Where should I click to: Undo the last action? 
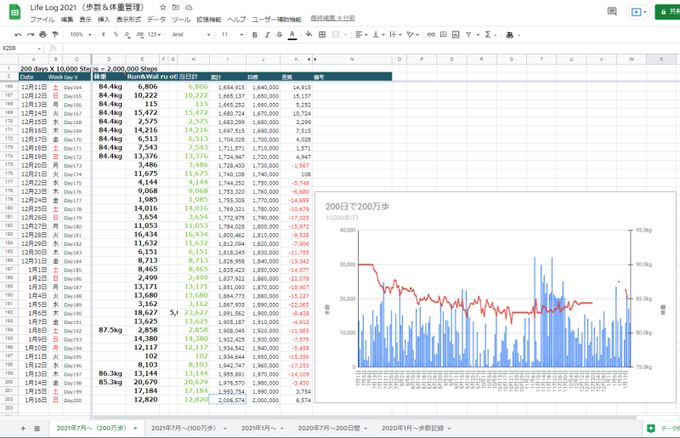coord(18,34)
